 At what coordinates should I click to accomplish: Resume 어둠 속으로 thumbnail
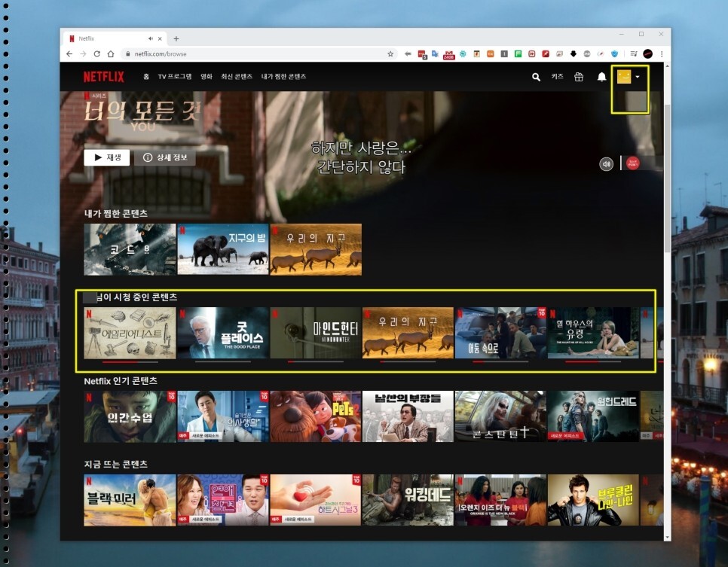pyautogui.click(x=500, y=333)
